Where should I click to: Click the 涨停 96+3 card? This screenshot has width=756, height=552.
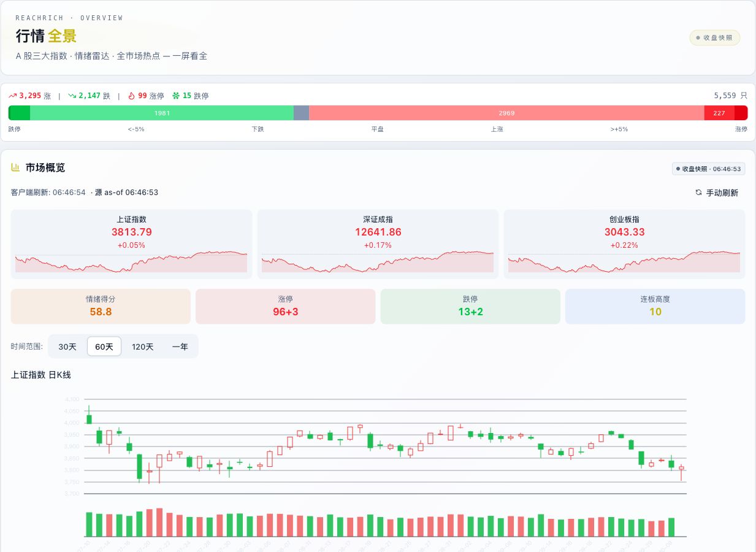click(286, 306)
